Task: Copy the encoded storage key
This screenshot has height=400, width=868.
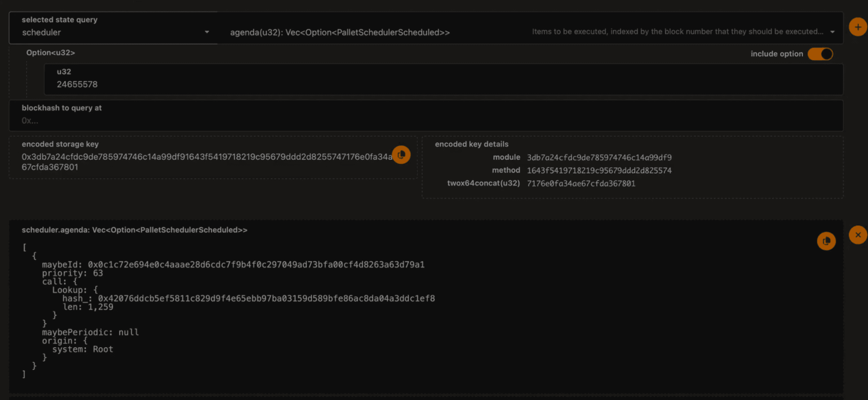Action: [x=401, y=155]
